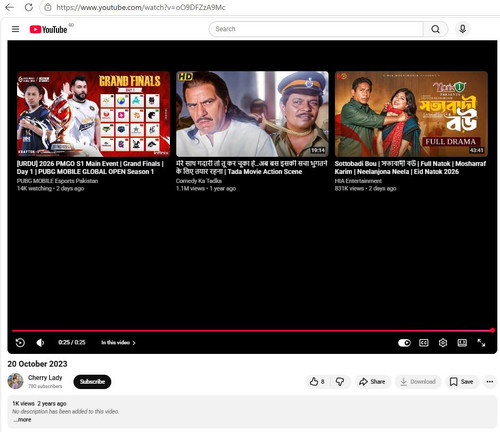Toggle the autoplay switch
Image resolution: width=500 pixels, height=432 pixels.
(x=404, y=343)
